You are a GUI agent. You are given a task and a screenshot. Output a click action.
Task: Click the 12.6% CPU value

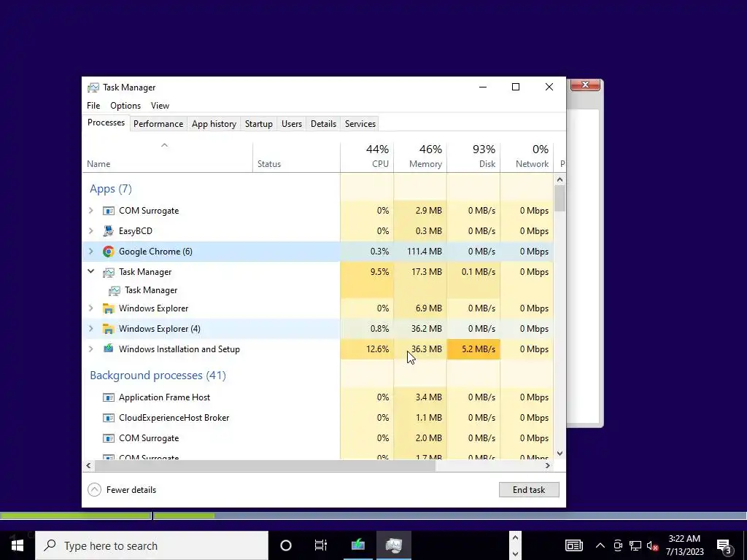tap(377, 349)
